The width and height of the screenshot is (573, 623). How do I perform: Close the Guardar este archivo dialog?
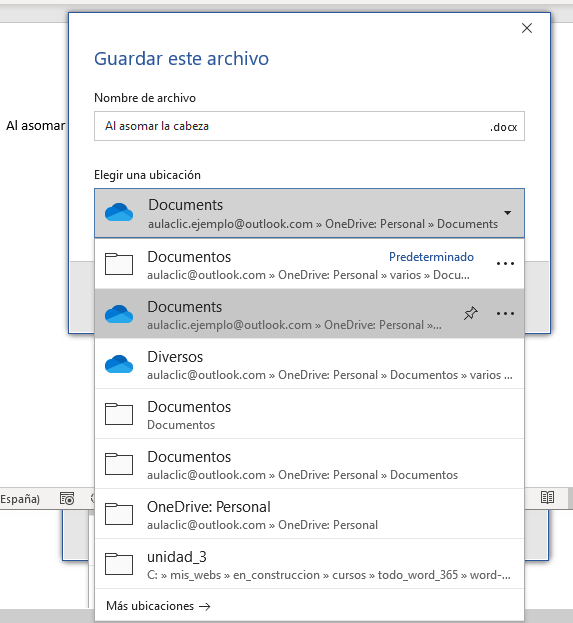(x=527, y=28)
